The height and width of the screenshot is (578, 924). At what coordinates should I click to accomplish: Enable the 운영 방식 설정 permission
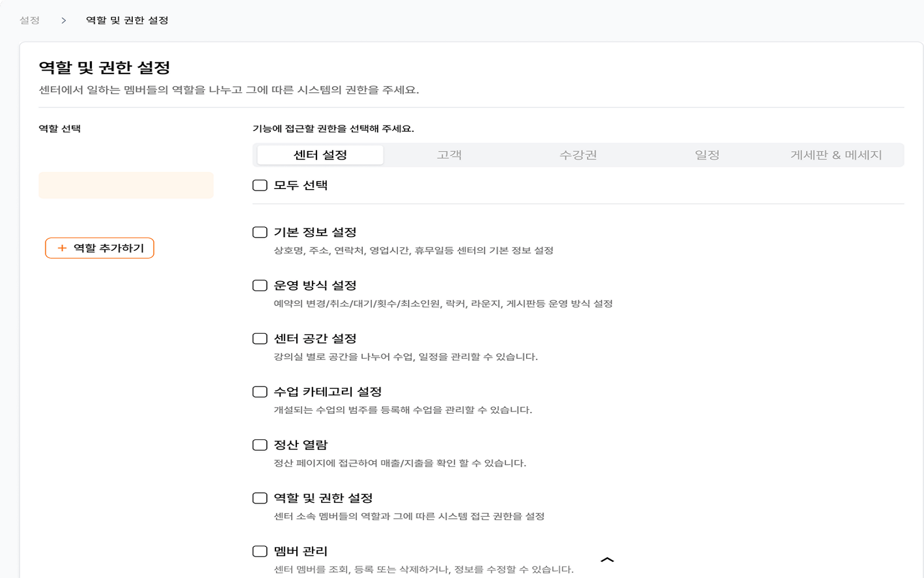click(x=259, y=285)
